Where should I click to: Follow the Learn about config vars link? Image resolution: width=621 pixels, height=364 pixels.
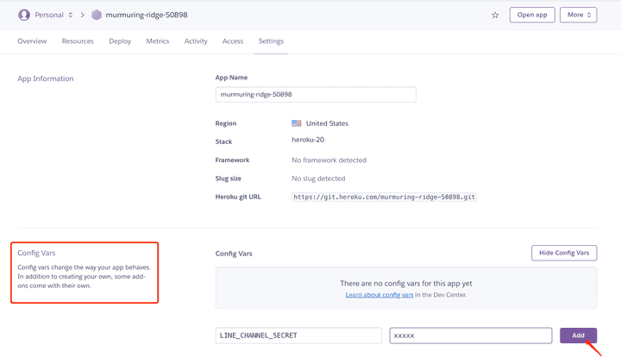tap(379, 295)
